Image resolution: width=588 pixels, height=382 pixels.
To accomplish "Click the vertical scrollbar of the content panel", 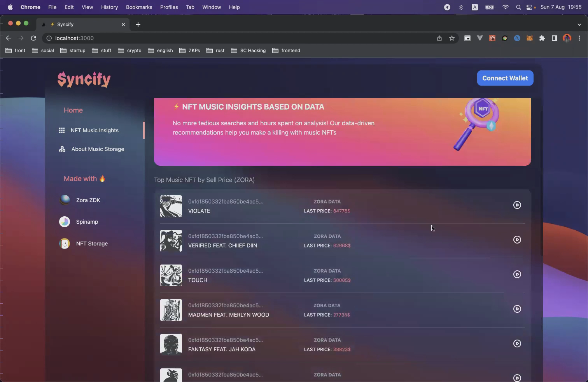I will [x=541, y=183].
